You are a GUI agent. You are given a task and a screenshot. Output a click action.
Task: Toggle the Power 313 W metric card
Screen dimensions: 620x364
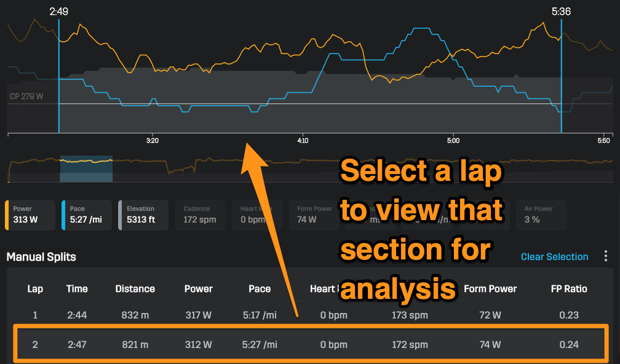coord(30,215)
